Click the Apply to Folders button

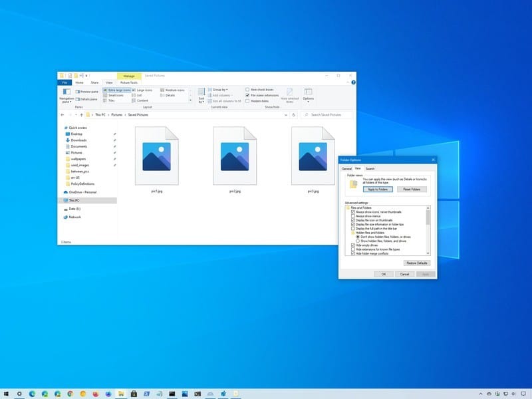tap(378, 190)
